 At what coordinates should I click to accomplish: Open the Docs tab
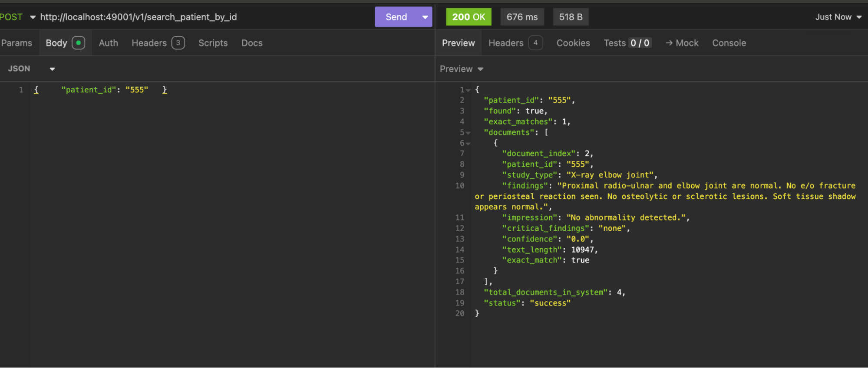pos(252,43)
